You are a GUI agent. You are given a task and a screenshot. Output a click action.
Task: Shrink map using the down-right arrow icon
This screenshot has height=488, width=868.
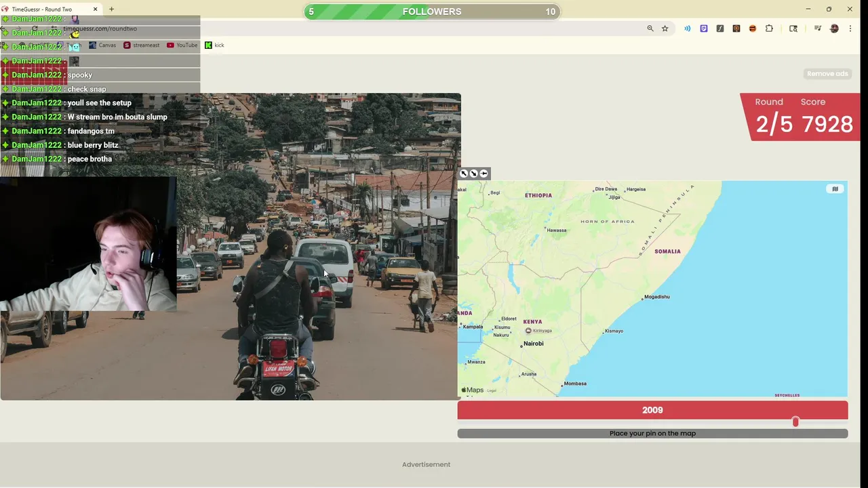click(473, 174)
